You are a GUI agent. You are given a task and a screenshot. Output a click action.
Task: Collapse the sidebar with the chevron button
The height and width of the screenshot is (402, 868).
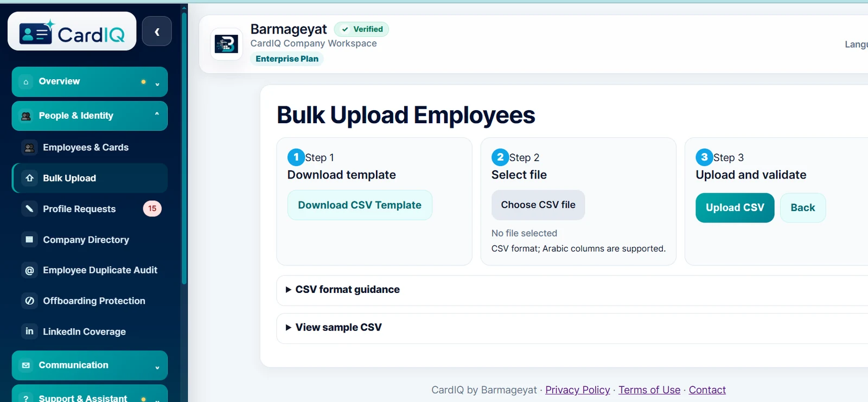[x=157, y=31]
